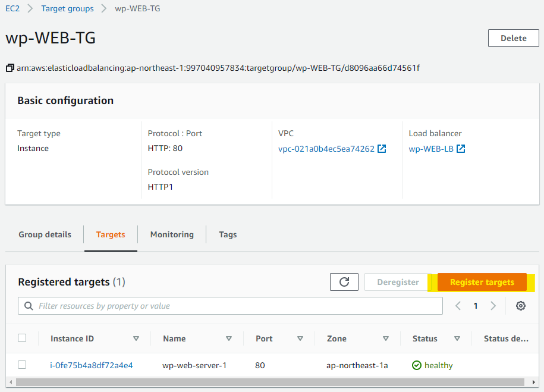Open VPC external link icon
This screenshot has width=544, height=392.
pos(382,149)
